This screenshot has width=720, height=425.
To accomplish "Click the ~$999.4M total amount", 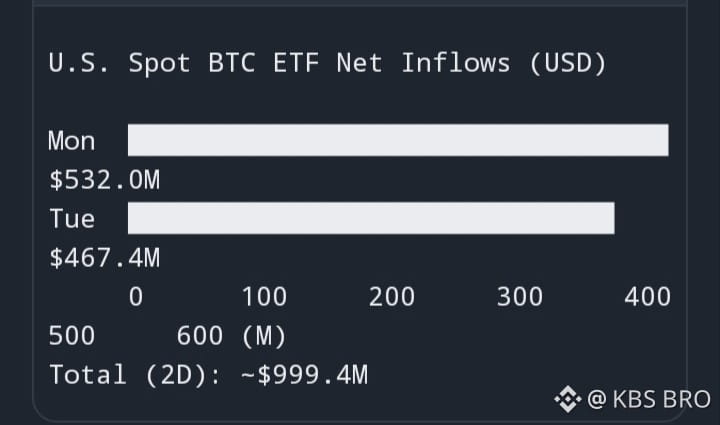I will pos(304,375).
